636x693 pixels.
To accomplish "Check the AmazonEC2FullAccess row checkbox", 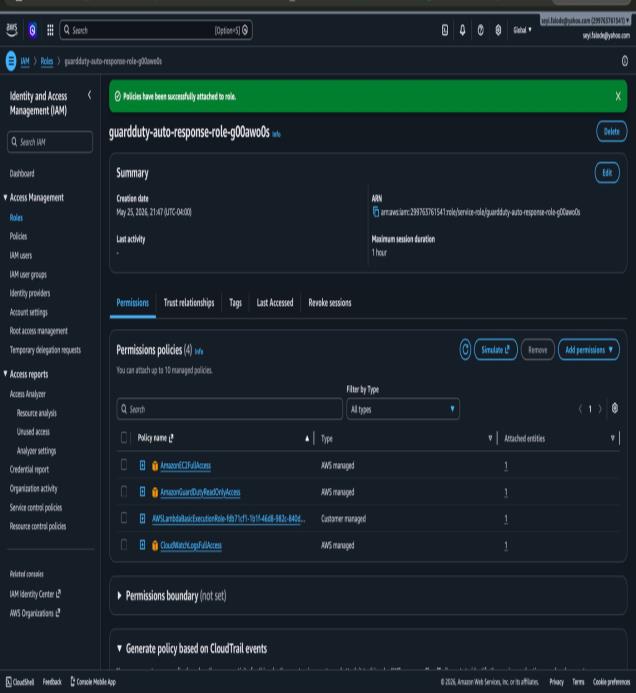I will (x=124, y=465).
